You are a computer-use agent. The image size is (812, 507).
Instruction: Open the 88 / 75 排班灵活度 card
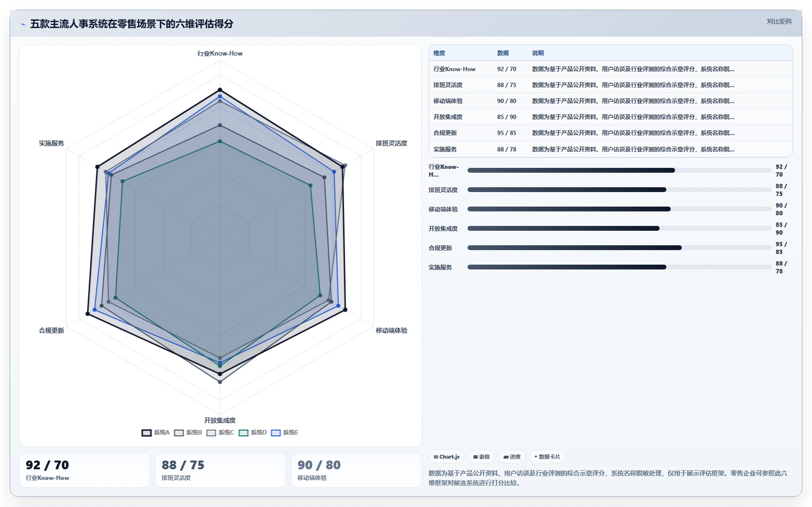[220, 470]
